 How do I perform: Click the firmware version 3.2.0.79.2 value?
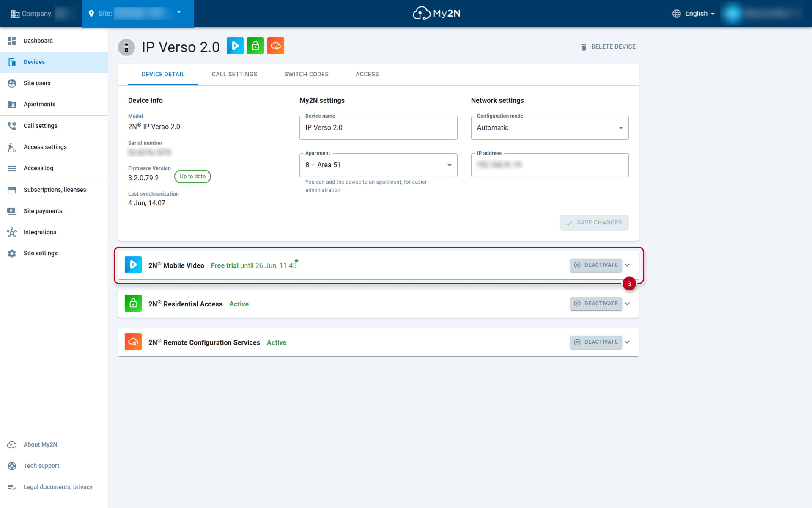(143, 178)
